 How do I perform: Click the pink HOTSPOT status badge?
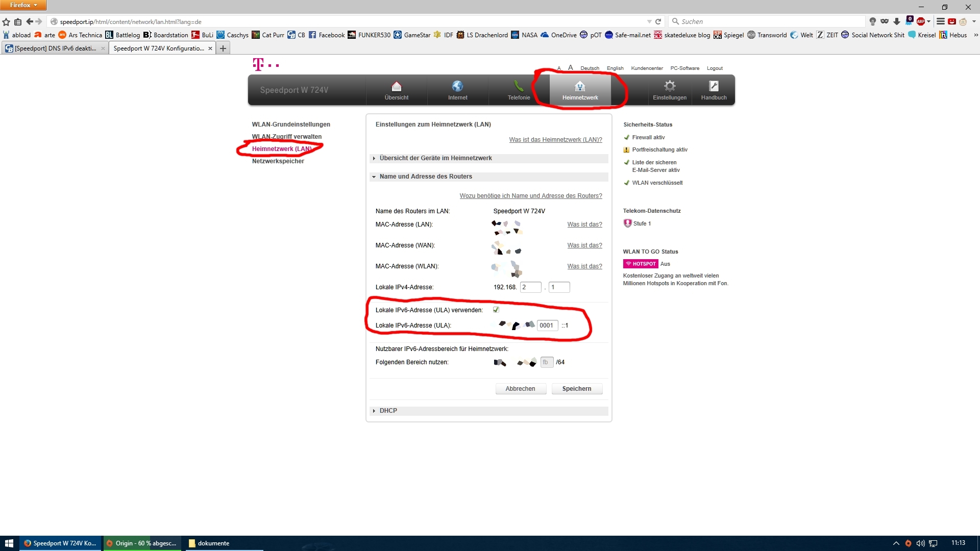coord(640,264)
